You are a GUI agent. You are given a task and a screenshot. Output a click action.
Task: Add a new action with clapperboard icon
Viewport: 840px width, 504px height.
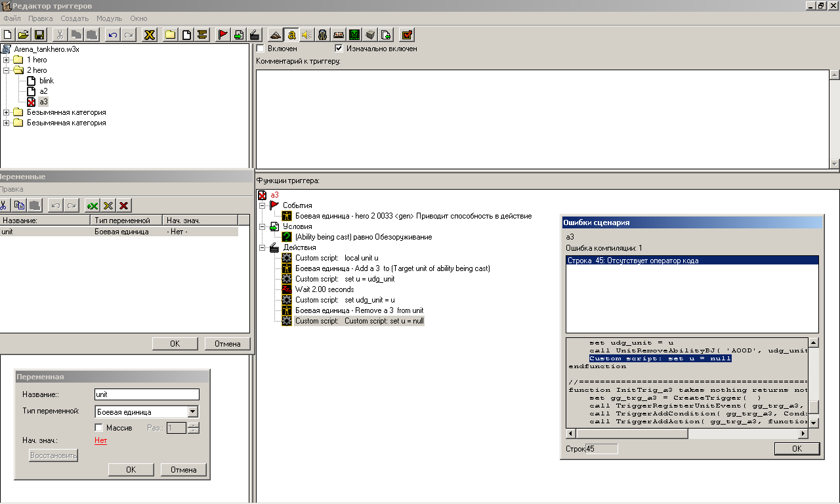(x=255, y=35)
